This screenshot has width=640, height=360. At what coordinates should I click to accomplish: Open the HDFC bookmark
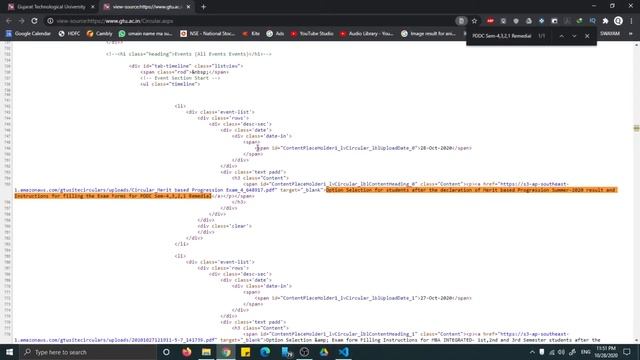coord(69,33)
